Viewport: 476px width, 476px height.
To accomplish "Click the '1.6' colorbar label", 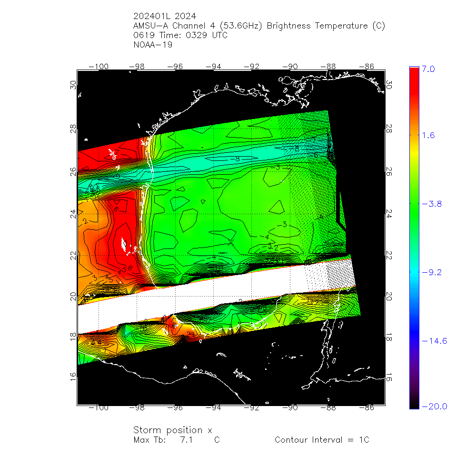I will [x=428, y=135].
